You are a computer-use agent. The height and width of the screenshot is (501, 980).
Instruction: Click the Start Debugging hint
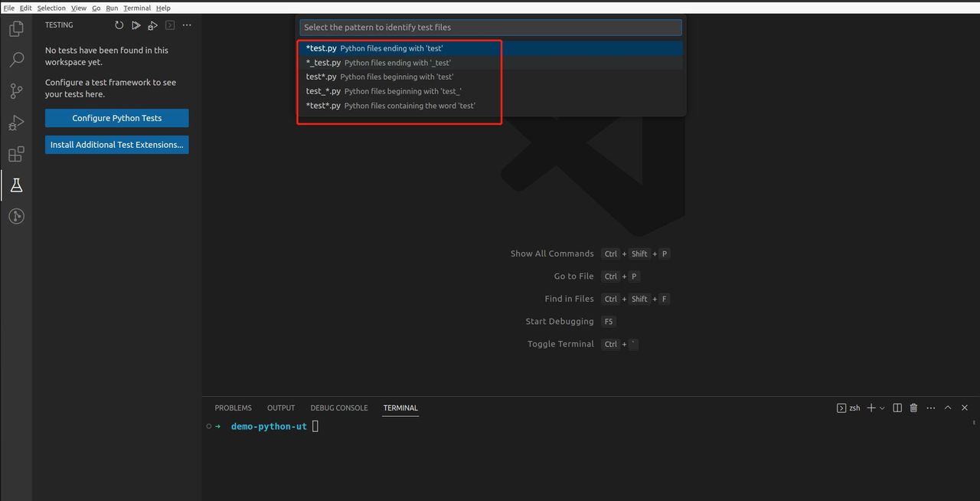[560, 322]
